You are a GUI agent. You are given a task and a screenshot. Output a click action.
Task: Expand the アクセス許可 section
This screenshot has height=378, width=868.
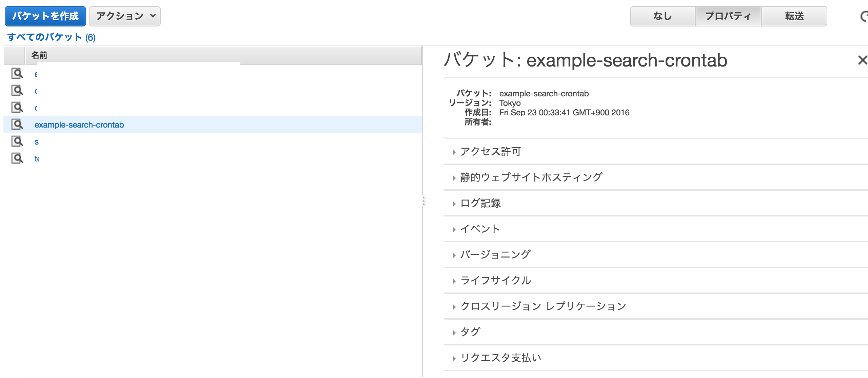coord(490,151)
